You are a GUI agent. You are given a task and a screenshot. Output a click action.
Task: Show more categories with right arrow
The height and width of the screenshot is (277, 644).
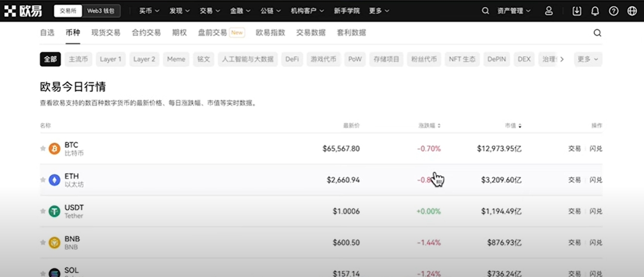[562, 59]
